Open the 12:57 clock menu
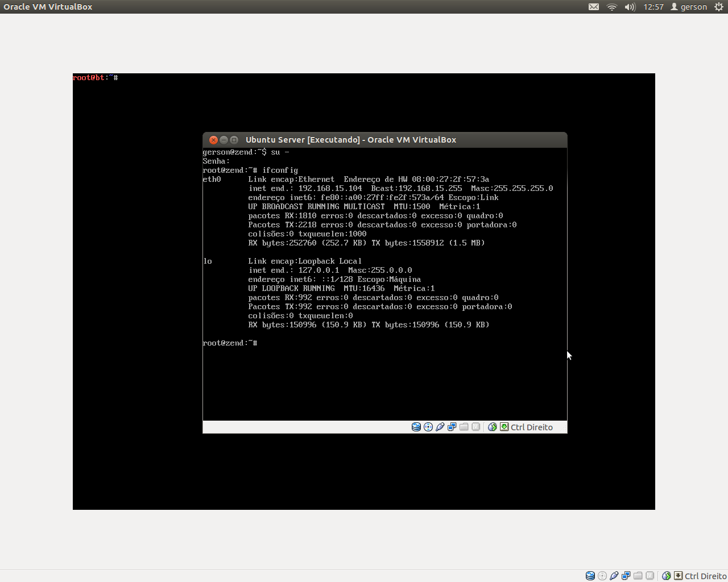The height and width of the screenshot is (582, 728). coord(653,7)
